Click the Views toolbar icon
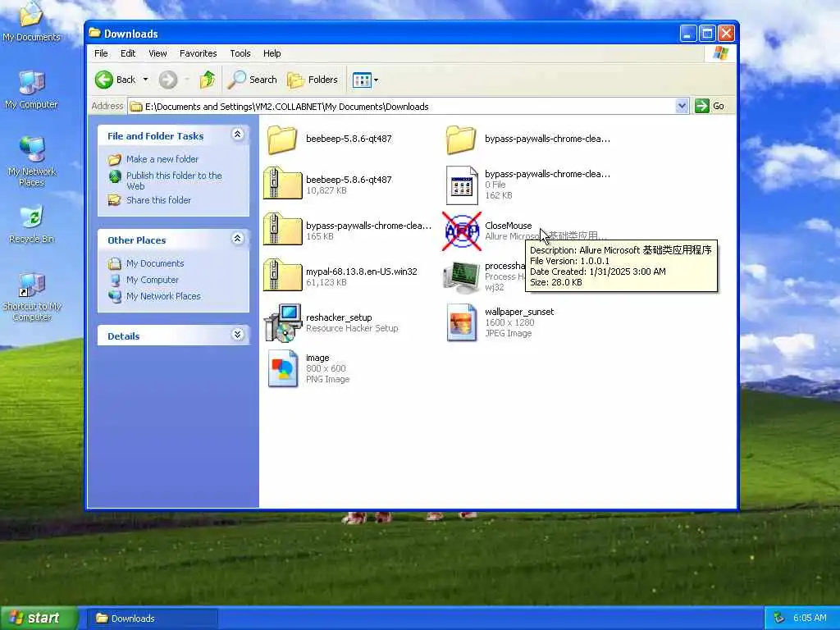This screenshot has width=840, height=630. click(362, 80)
